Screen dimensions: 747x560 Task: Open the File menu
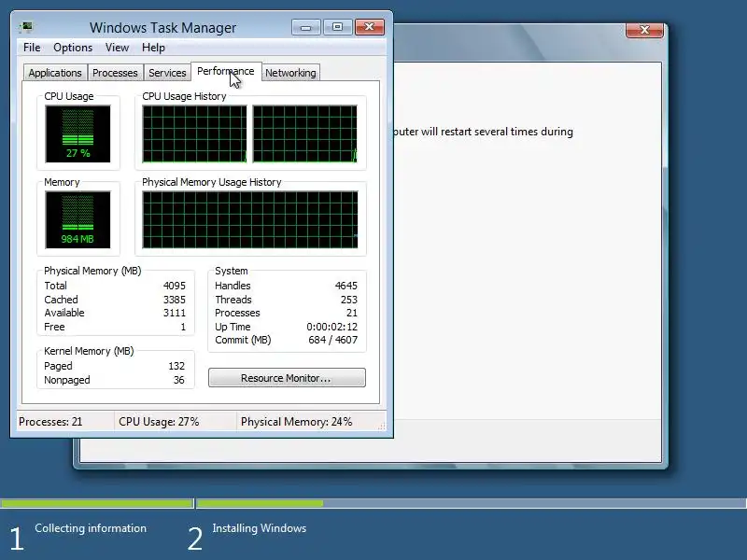pyautogui.click(x=32, y=48)
